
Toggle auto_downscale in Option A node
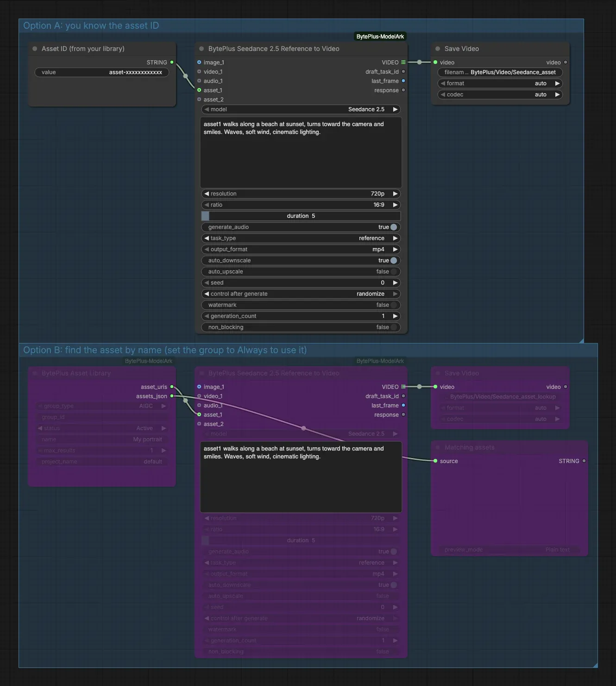(301, 260)
